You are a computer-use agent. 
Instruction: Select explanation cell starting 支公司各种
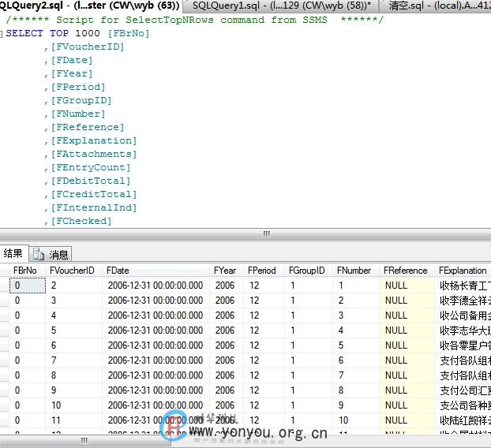point(463,405)
